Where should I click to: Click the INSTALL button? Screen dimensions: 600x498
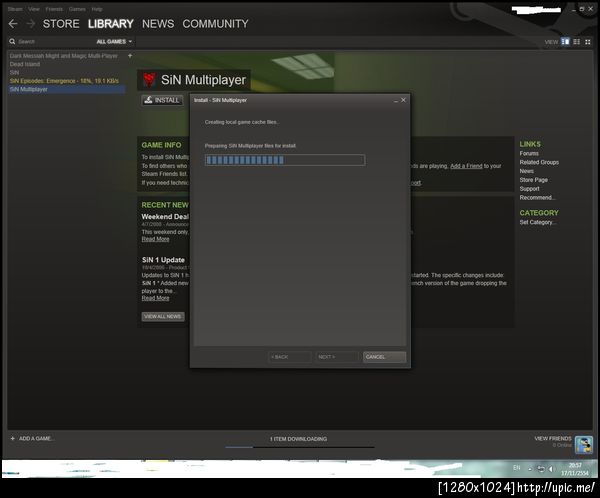coord(163,100)
